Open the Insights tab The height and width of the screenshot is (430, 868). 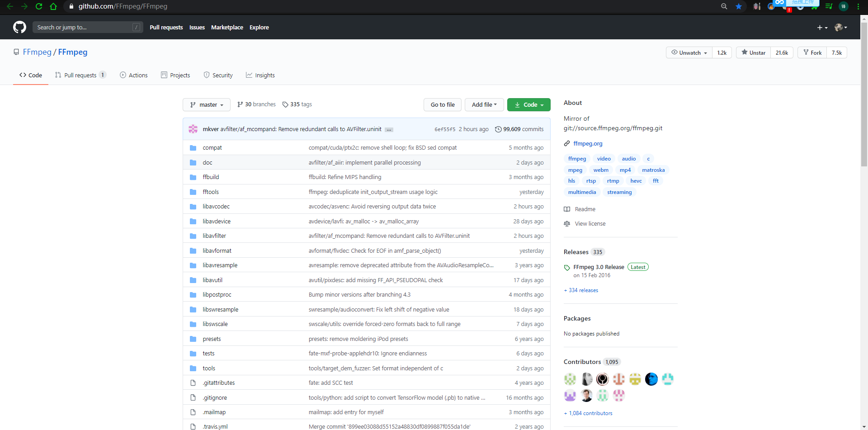click(260, 76)
